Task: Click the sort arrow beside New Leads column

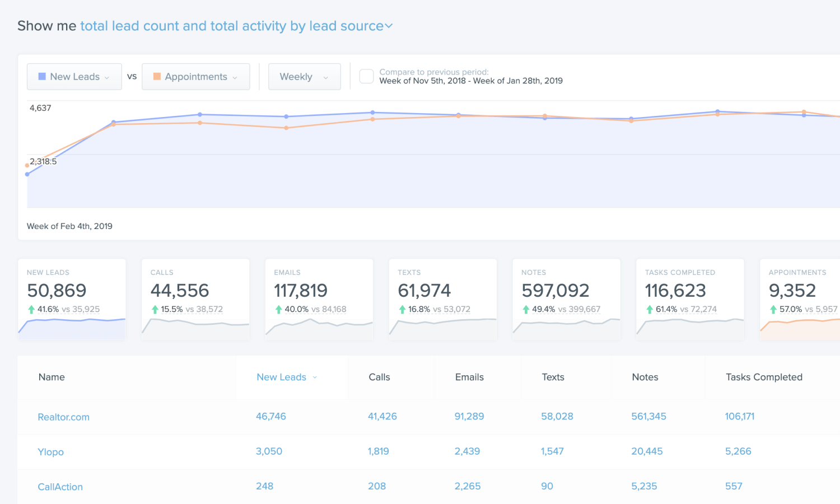Action: pyautogui.click(x=315, y=377)
